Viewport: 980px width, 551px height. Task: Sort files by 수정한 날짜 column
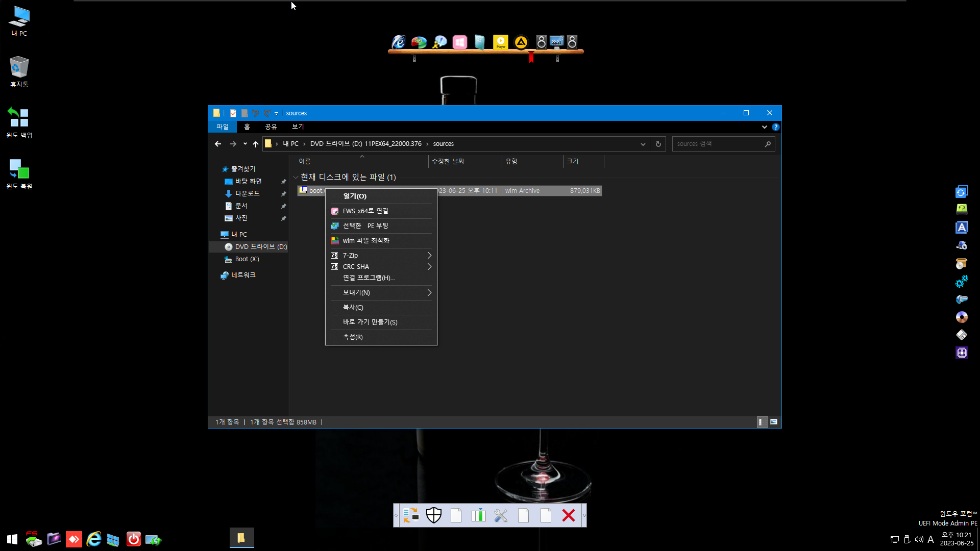pyautogui.click(x=465, y=161)
